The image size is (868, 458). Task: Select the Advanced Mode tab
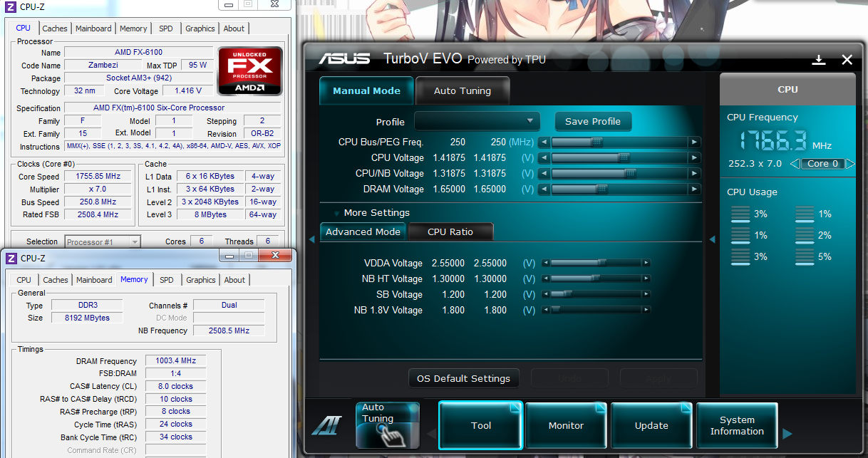pos(363,232)
